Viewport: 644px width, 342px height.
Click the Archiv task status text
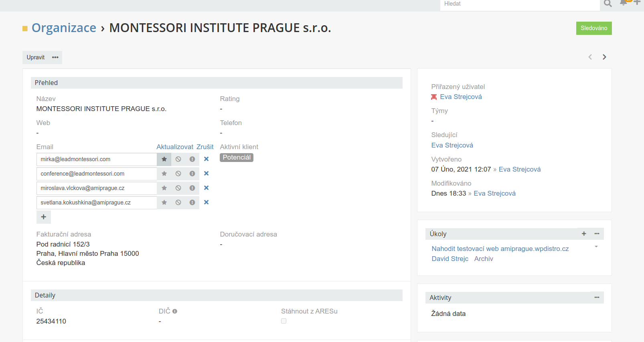484,259
